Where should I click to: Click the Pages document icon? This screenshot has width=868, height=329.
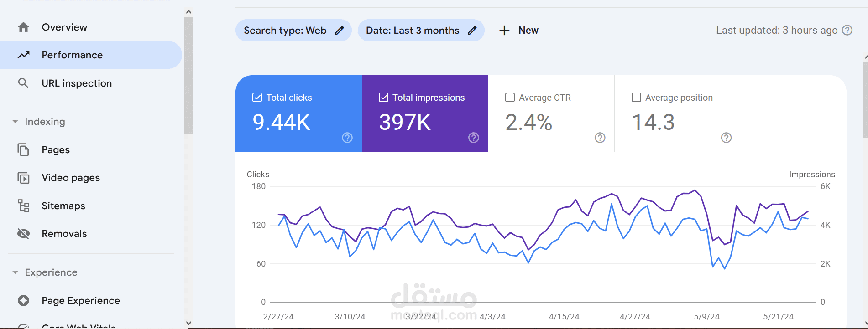pyautogui.click(x=23, y=149)
